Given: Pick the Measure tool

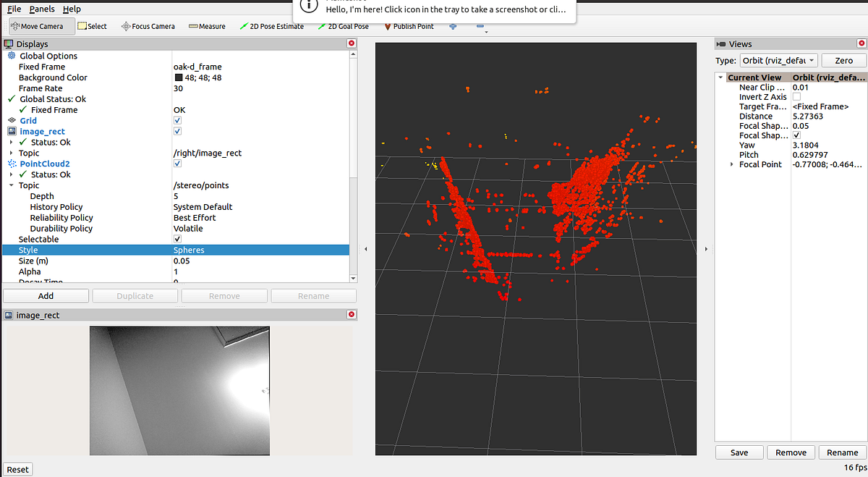Looking at the screenshot, I should (207, 26).
